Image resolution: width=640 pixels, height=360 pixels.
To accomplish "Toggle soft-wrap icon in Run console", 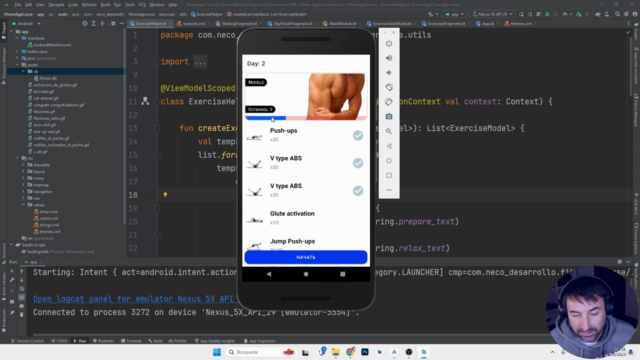I will 22,289.
